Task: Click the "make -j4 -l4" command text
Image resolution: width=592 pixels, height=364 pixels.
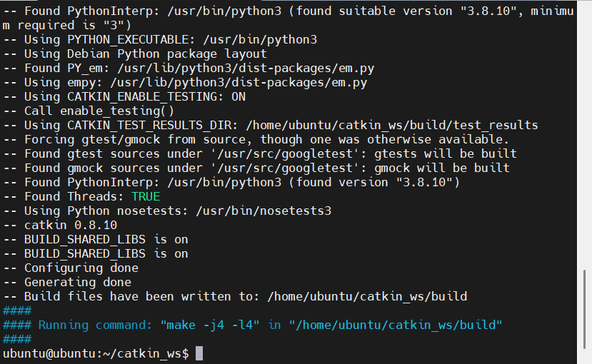Action: point(211,325)
